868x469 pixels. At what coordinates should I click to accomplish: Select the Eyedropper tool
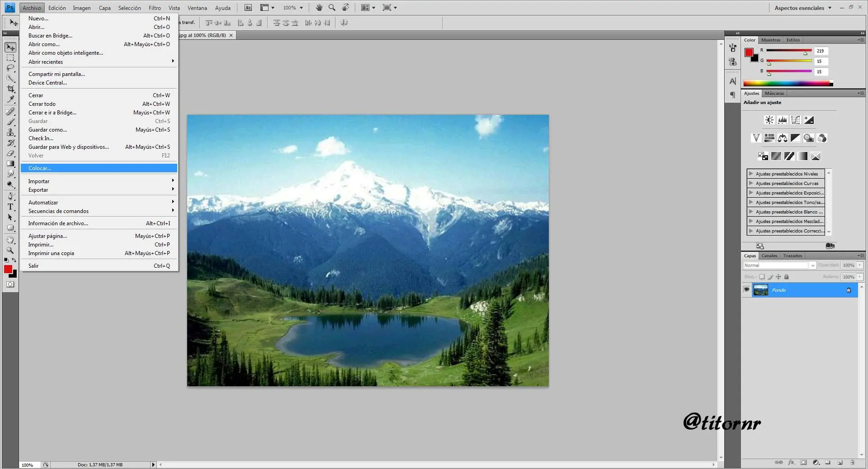10,99
